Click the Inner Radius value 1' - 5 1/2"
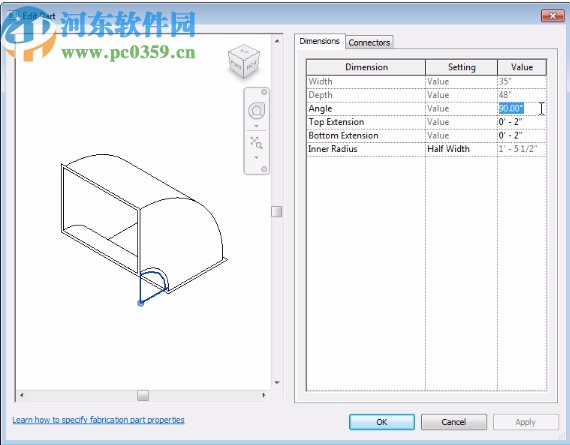The image size is (570, 445). (522, 149)
